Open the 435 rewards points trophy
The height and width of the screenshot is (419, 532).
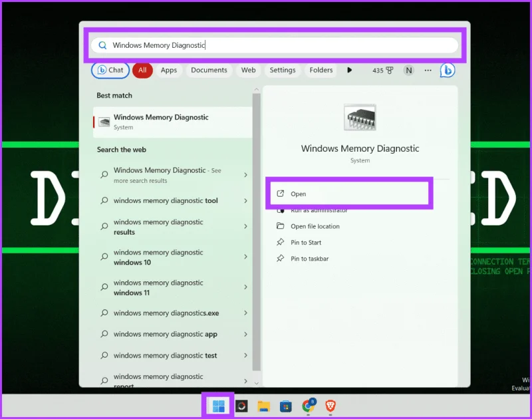point(383,70)
